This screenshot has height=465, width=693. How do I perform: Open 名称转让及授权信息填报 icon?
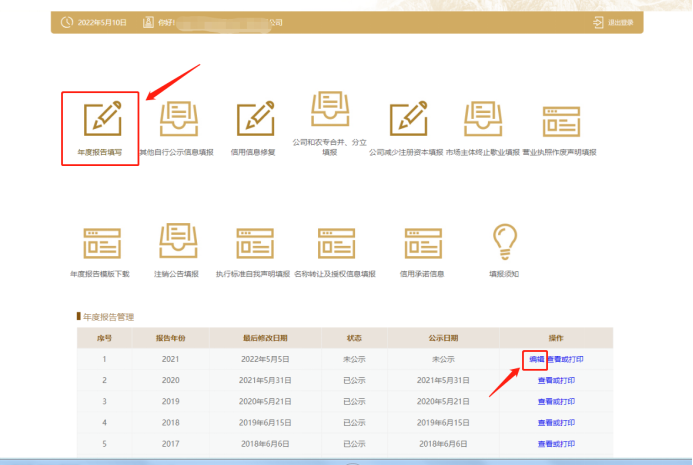pyautogui.click(x=336, y=243)
